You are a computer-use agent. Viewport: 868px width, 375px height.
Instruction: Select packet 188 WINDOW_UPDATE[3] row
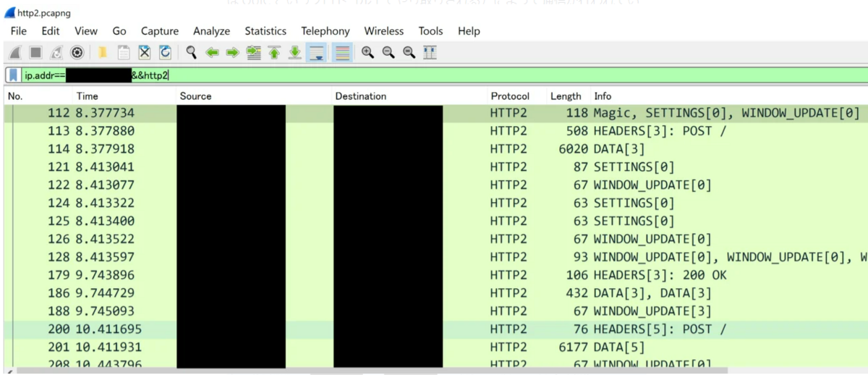point(435,311)
